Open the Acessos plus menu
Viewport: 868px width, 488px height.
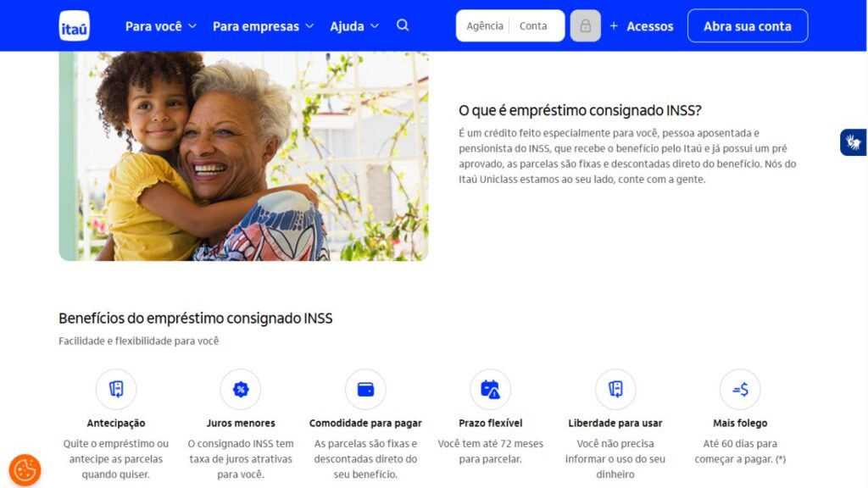pos(641,26)
